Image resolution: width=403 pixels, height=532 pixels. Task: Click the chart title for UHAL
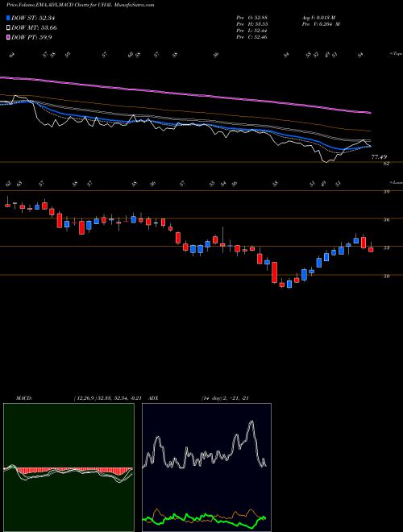80,5
